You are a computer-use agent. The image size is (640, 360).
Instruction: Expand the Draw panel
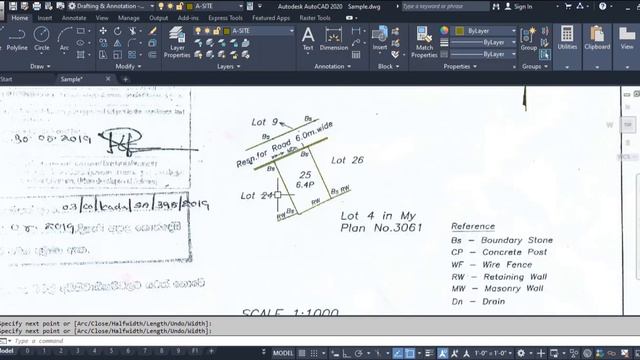pyautogui.click(x=40, y=67)
